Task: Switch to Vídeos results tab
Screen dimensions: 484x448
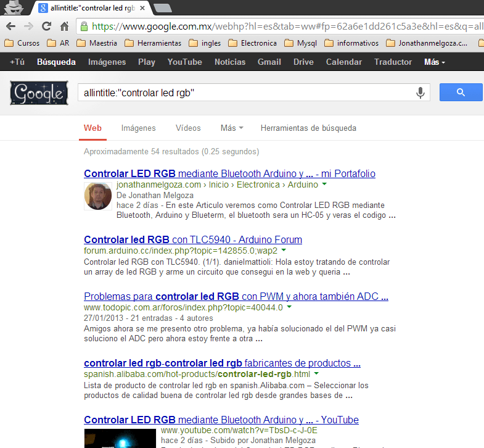Action: coord(188,128)
